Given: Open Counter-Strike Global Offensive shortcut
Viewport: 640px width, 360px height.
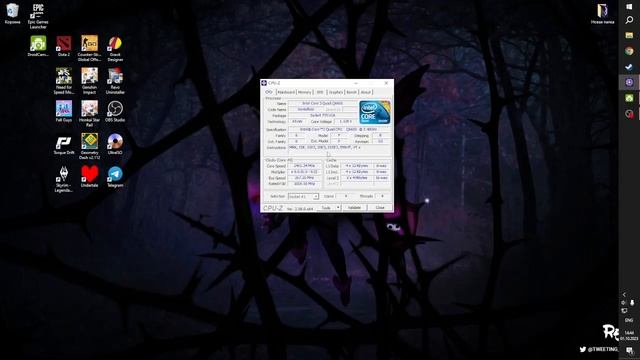Looking at the screenshot, I should [89, 49].
